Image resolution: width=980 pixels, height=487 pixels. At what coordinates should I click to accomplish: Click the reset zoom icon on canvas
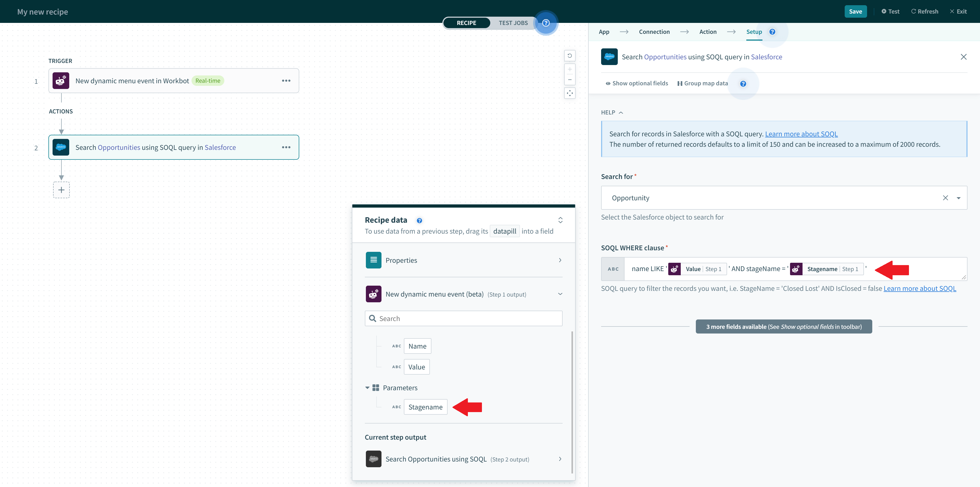[570, 56]
